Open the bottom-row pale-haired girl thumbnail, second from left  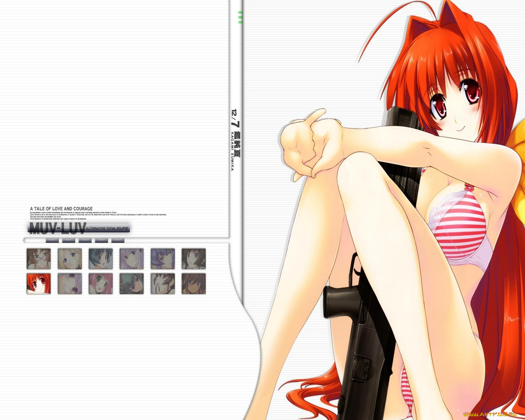click(70, 284)
